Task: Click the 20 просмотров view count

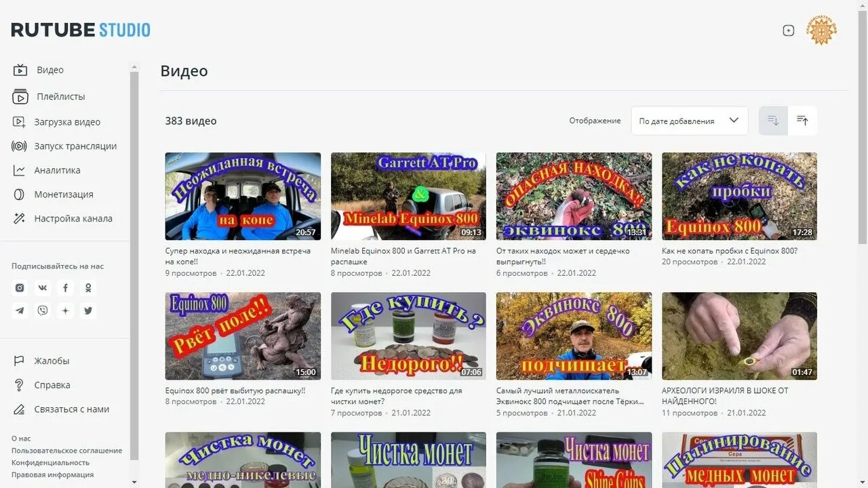Action: (690, 262)
